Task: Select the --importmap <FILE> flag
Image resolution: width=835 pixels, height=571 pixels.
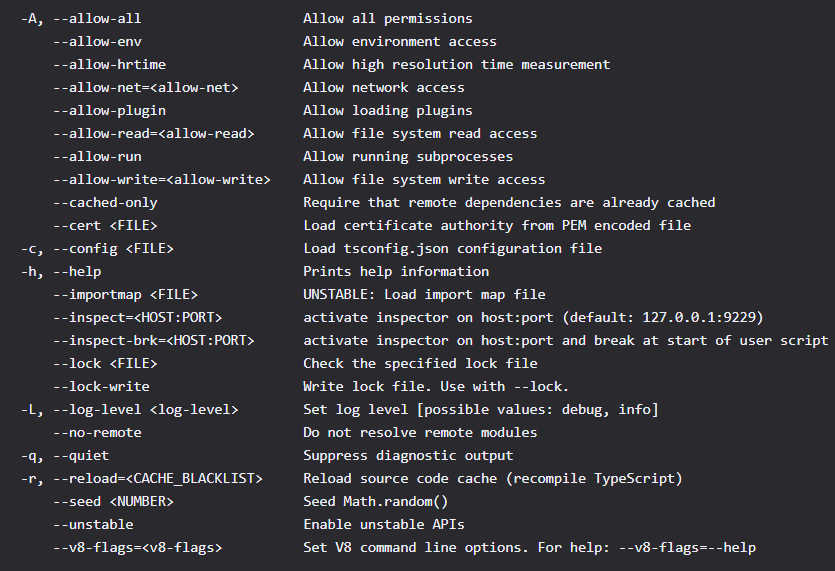Action: [125, 295]
